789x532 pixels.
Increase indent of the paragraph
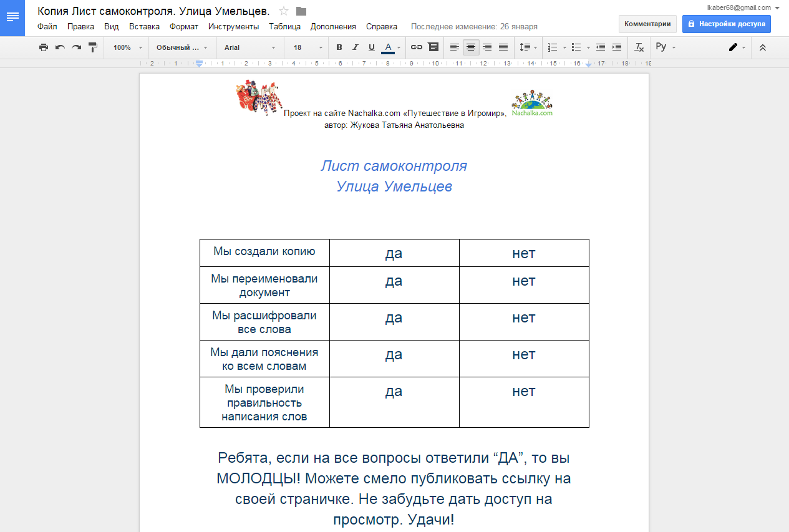tap(617, 47)
